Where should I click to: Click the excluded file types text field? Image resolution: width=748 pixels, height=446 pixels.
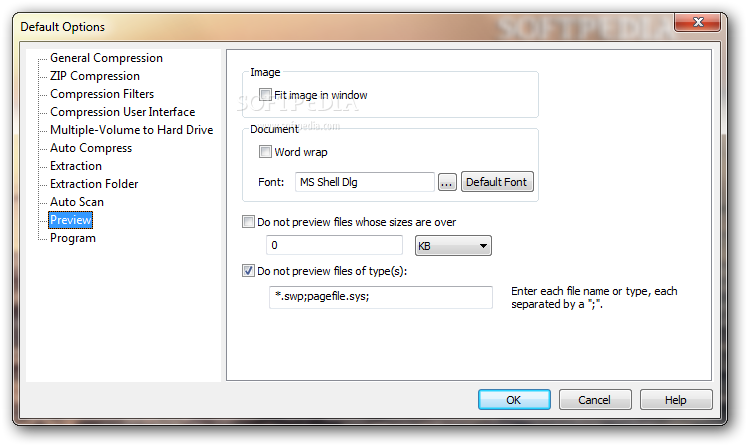pyautogui.click(x=380, y=297)
